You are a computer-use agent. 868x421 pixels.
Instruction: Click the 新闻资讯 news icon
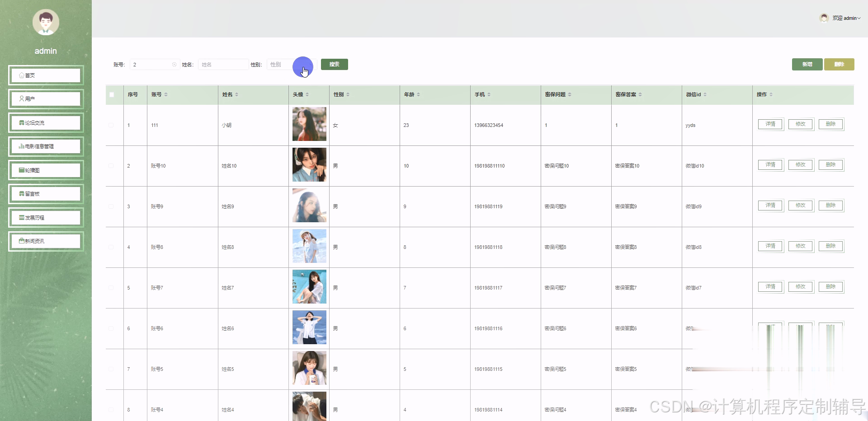click(x=21, y=241)
